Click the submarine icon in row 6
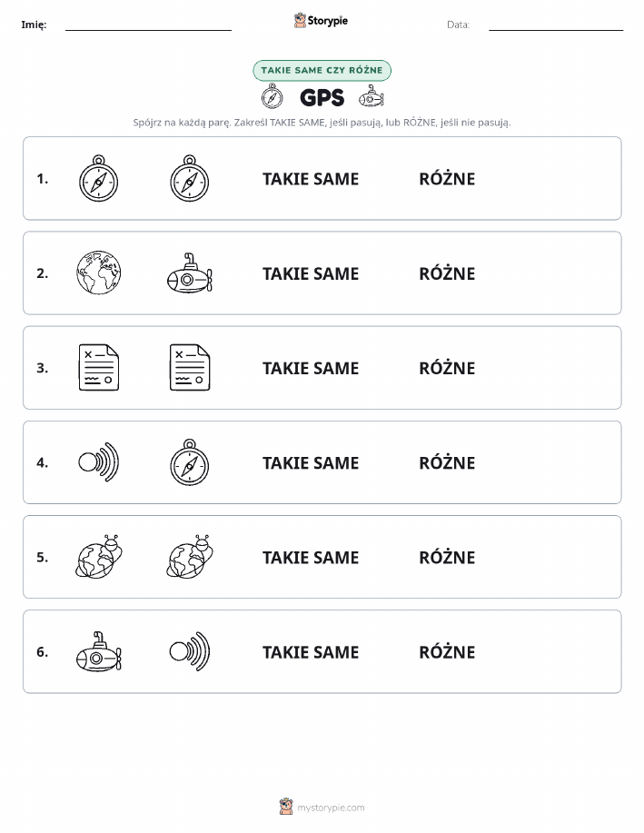 coord(98,651)
